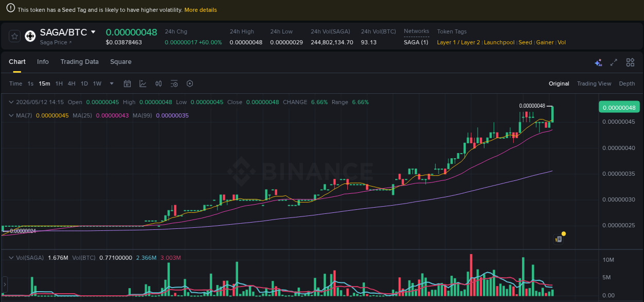
Task: Collapse the Vol(SAGA) indicator chevron
Action: [x=11, y=257]
